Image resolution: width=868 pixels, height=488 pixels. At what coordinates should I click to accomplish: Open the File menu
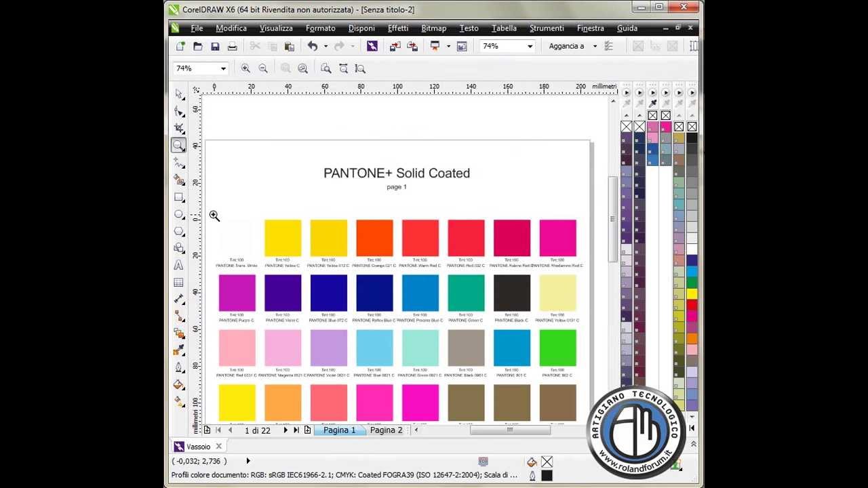pyautogui.click(x=197, y=28)
